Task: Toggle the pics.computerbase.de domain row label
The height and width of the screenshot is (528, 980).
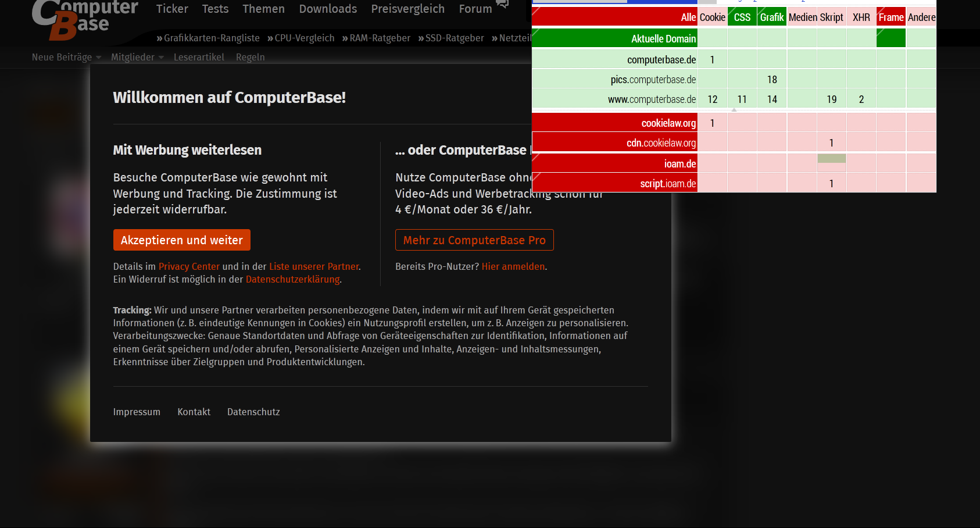Action: pos(614,79)
